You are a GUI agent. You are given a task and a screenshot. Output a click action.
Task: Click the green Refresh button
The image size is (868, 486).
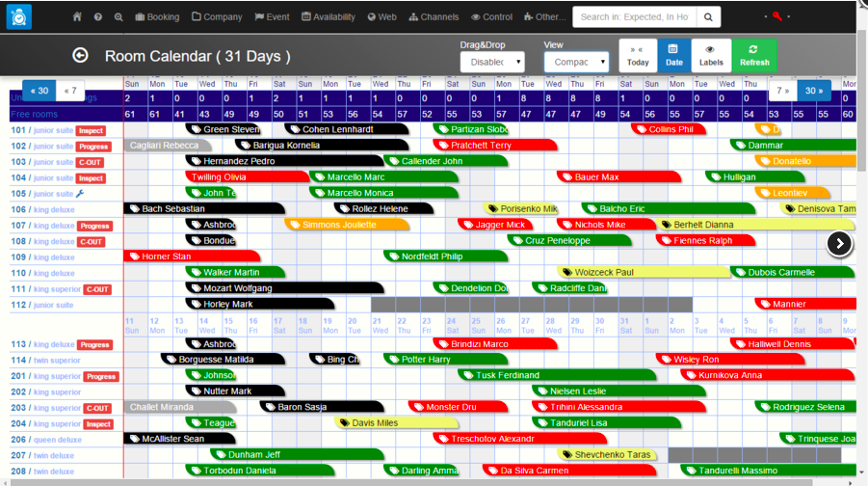754,55
